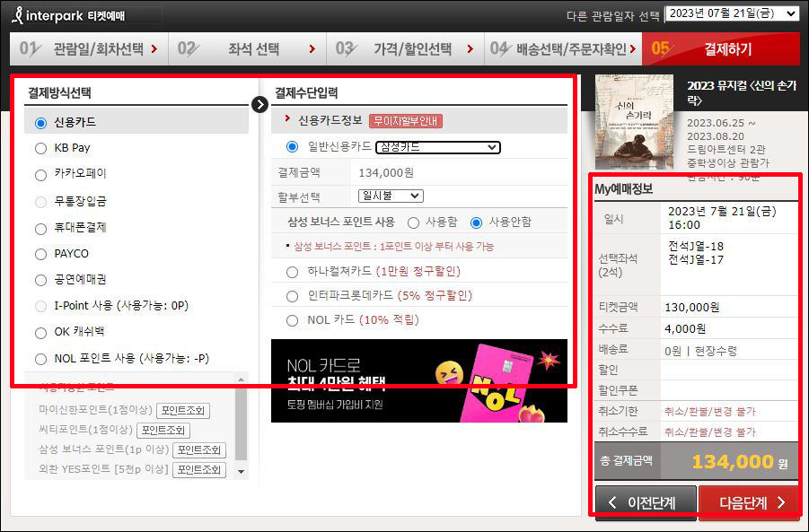The height and width of the screenshot is (532, 809).
Task: Select 일반신용카드 radio button
Action: click(292, 147)
